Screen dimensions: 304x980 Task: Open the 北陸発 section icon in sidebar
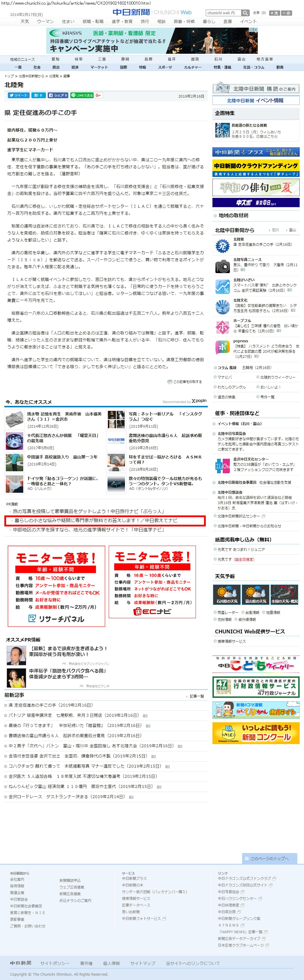tap(222, 246)
